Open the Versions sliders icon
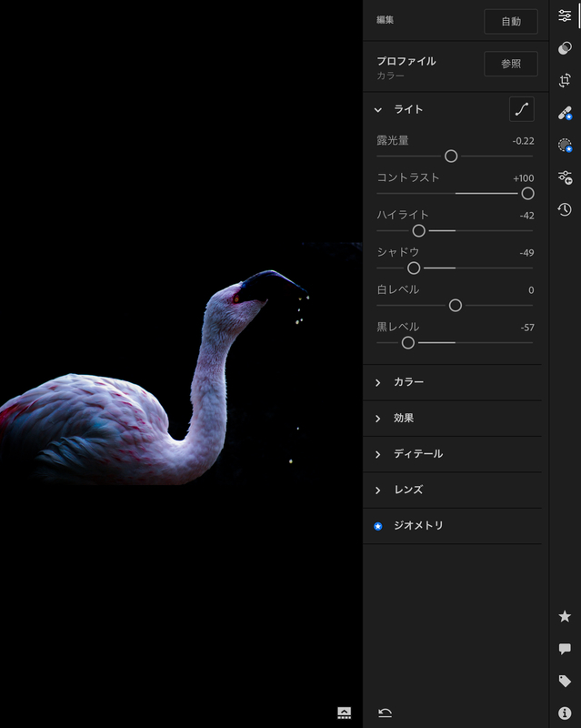 click(x=565, y=177)
